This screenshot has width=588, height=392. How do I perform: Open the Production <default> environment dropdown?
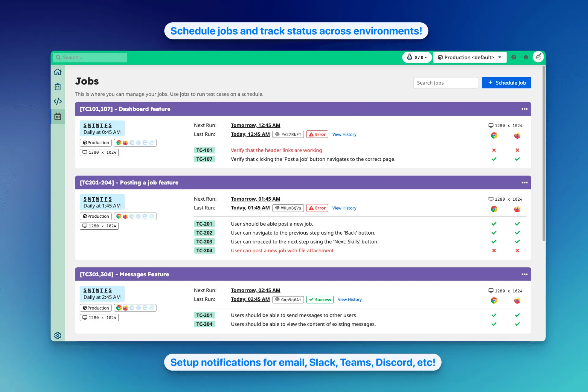tap(470, 57)
